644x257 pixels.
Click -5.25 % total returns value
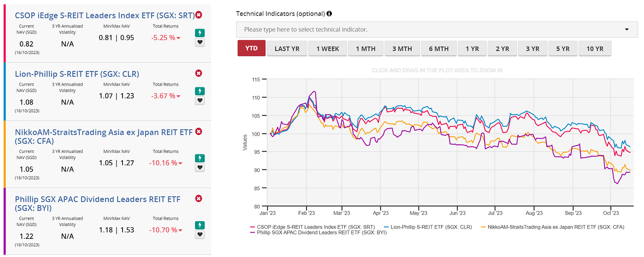click(x=166, y=38)
